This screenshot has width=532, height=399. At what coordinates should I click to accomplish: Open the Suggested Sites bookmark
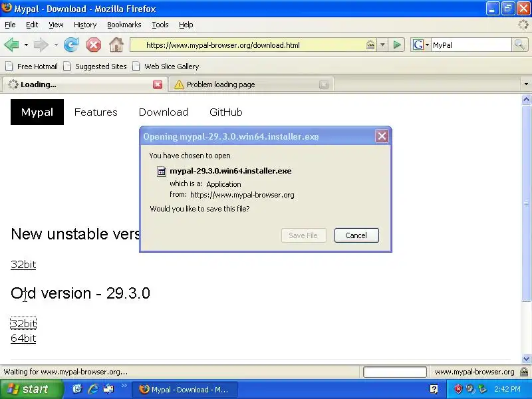point(95,66)
